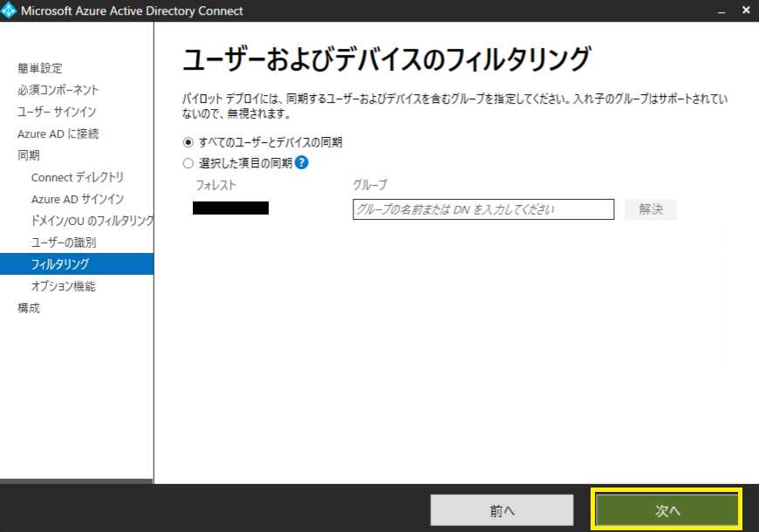Select 選択した項目の同期 radio button
Viewport: 759px width, 532px height.
click(x=188, y=164)
